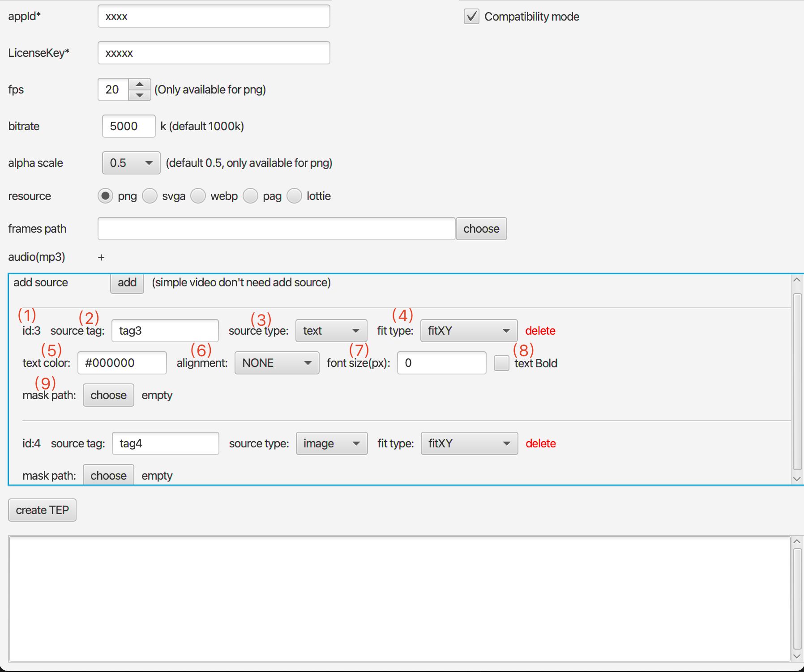Viewport: 804px width, 672px height.
Task: Click the 'id:3' label text
Action: pos(32,331)
